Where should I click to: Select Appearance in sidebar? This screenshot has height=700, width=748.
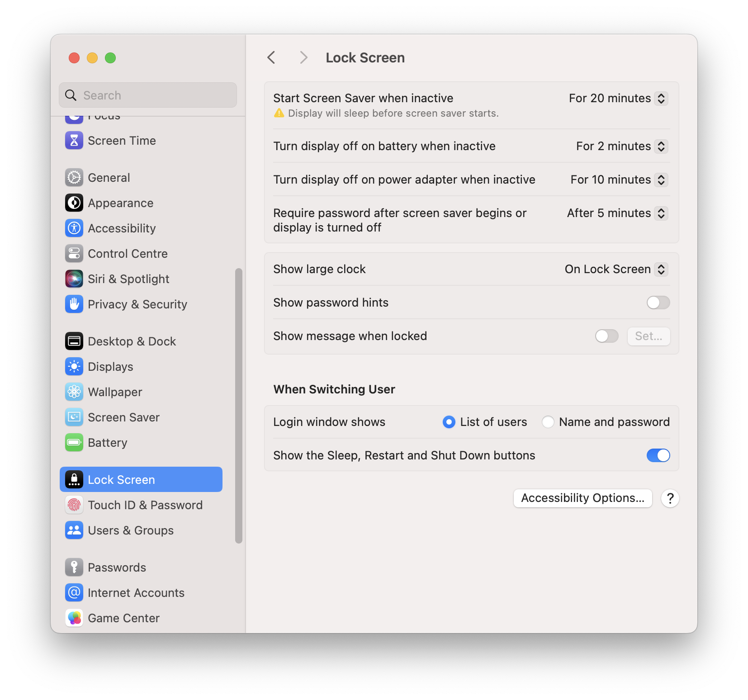[141, 203]
